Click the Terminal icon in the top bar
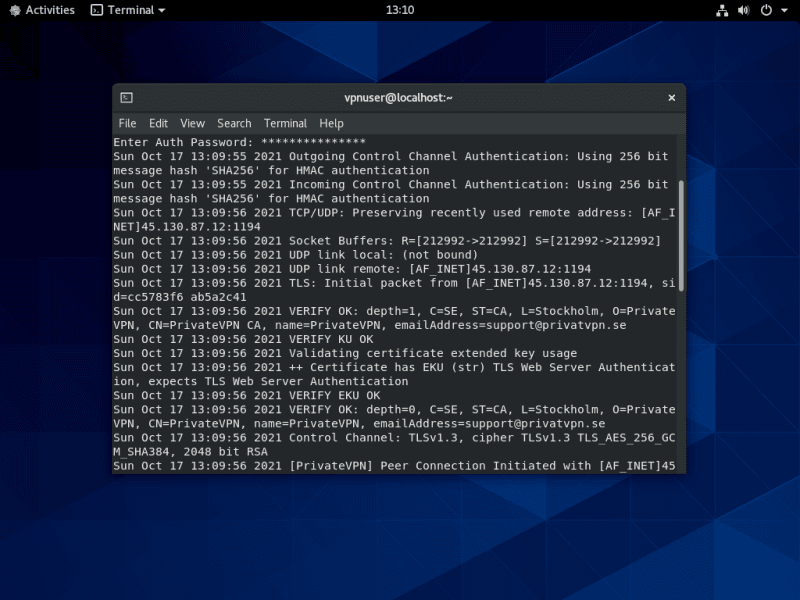Screen dimensions: 800x600 pyautogui.click(x=96, y=10)
